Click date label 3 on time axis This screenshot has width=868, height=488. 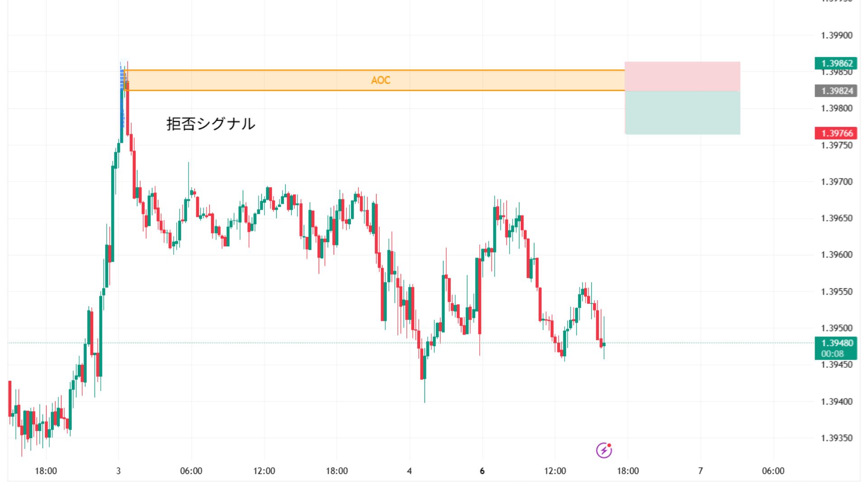click(118, 471)
